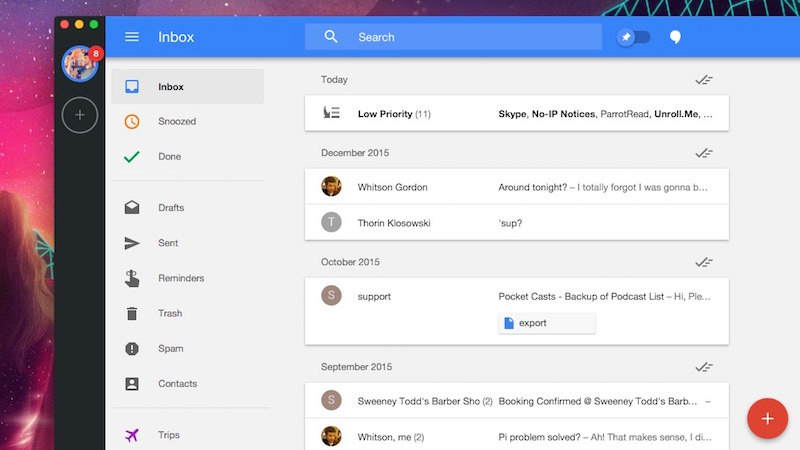Image resolution: width=800 pixels, height=450 pixels.
Task: Click the red compose plus button
Action: click(767, 418)
